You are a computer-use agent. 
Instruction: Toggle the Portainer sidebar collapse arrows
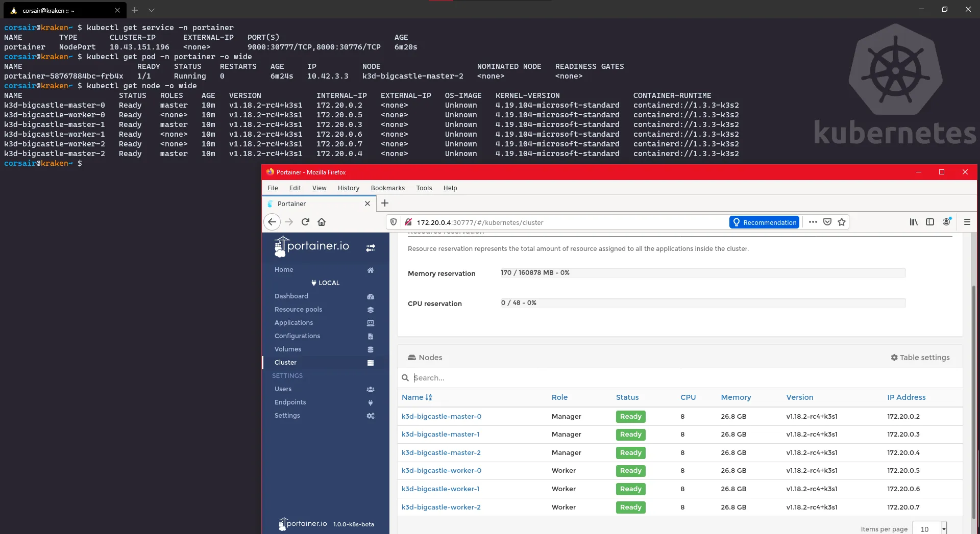tap(371, 248)
